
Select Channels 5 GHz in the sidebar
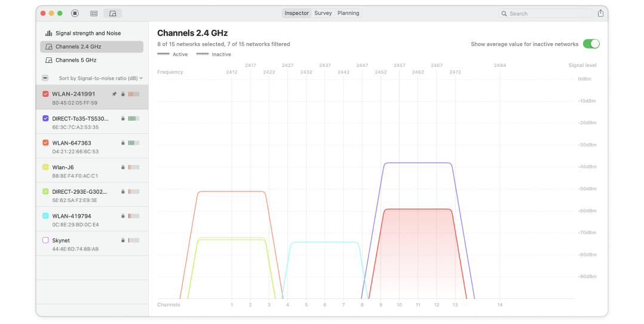[76, 60]
